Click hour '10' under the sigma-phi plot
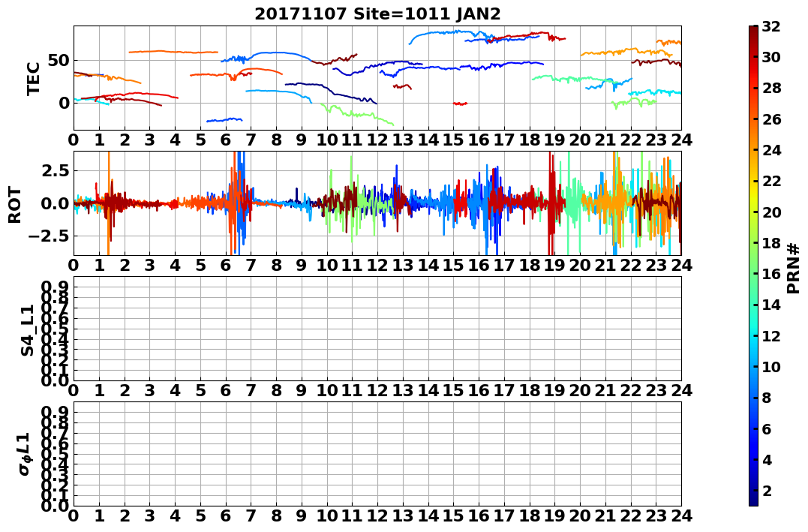 326,515
